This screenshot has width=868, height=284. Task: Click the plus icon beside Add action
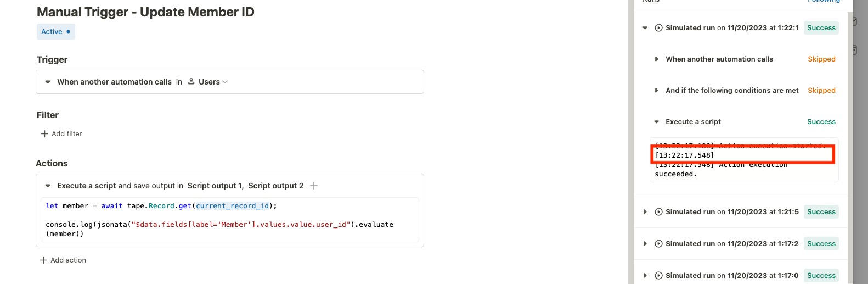click(x=43, y=260)
